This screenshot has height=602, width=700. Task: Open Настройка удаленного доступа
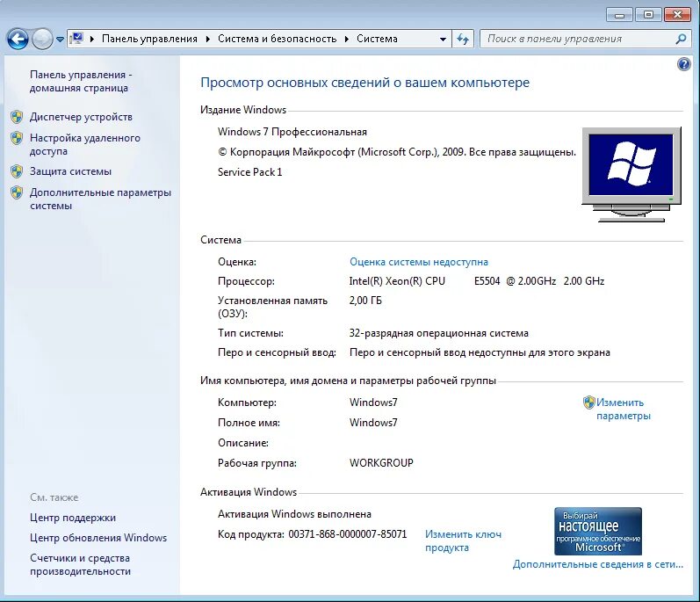pyautogui.click(x=85, y=144)
